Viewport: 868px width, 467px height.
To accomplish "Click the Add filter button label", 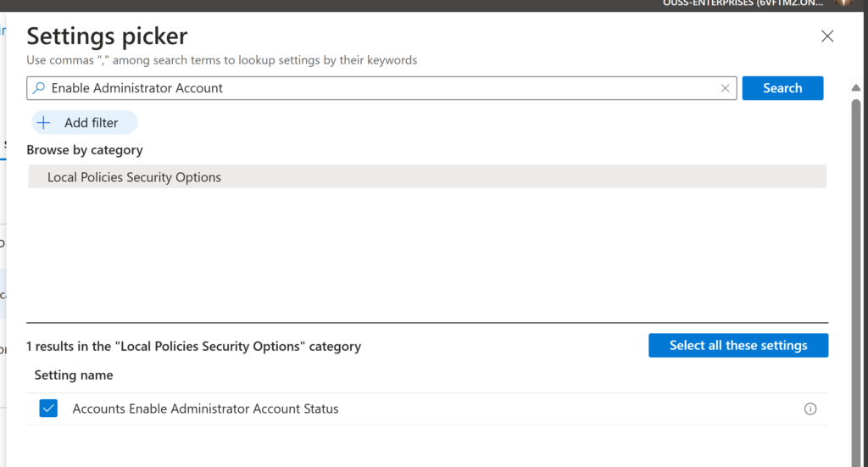I will 91,123.
